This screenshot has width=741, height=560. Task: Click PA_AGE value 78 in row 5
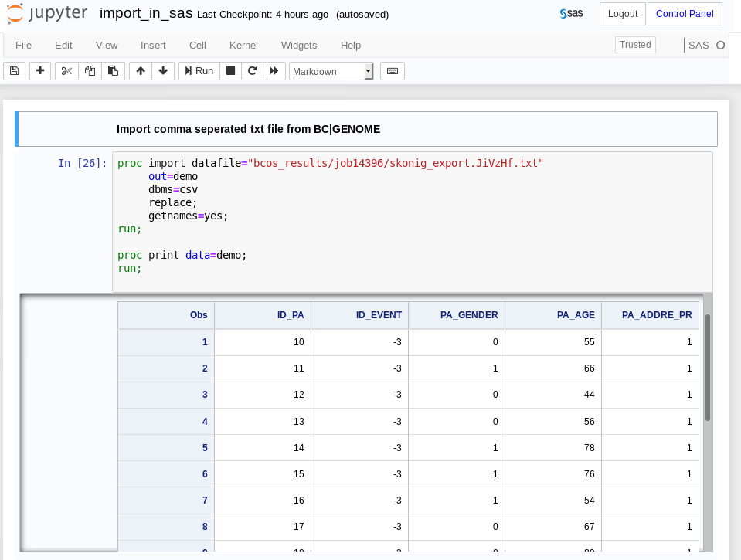pyautogui.click(x=589, y=448)
